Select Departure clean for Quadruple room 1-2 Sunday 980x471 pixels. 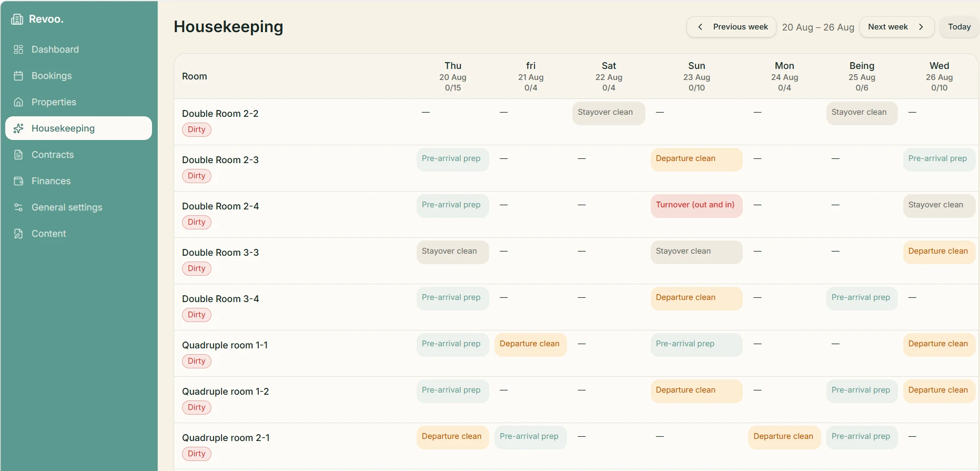coord(696,391)
